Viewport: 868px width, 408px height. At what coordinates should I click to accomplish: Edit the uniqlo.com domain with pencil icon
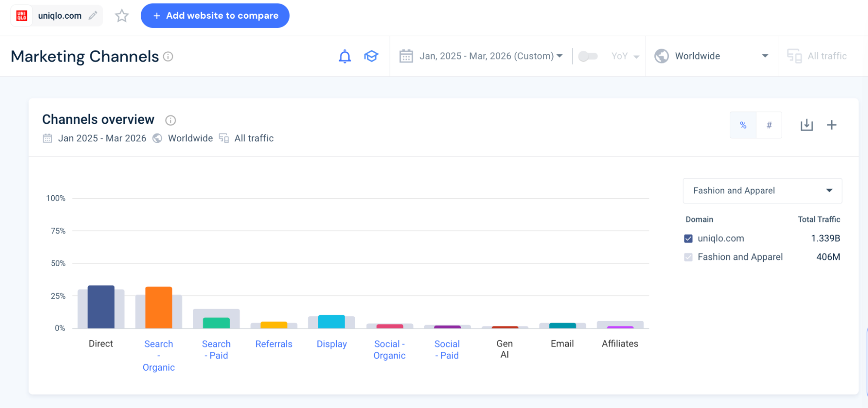pos(93,16)
